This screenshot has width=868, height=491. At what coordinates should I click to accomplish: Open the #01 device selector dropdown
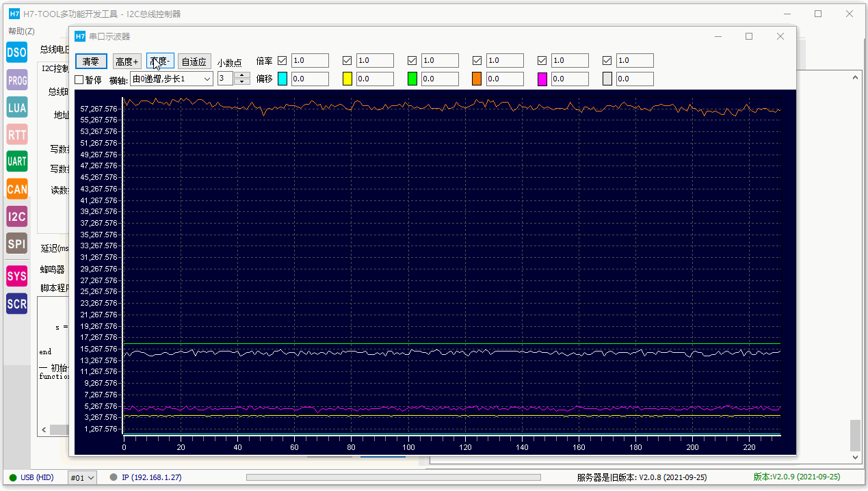82,477
